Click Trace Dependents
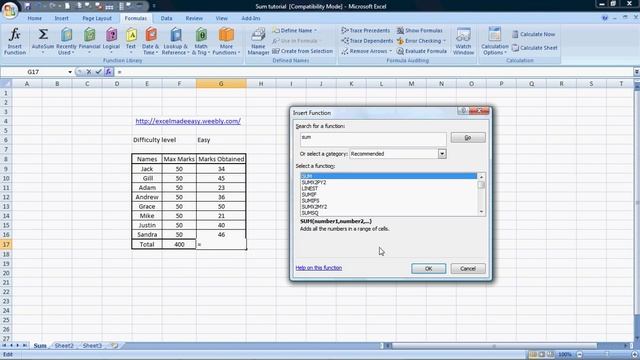Viewport: 640px width, 360px height. pyautogui.click(x=367, y=41)
